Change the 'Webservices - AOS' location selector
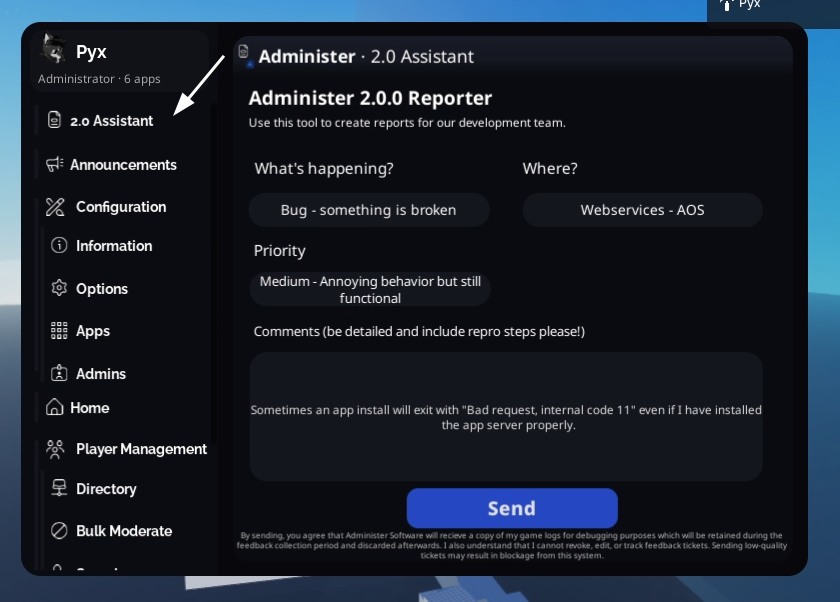Viewport: 840px width, 602px height. tap(642, 210)
